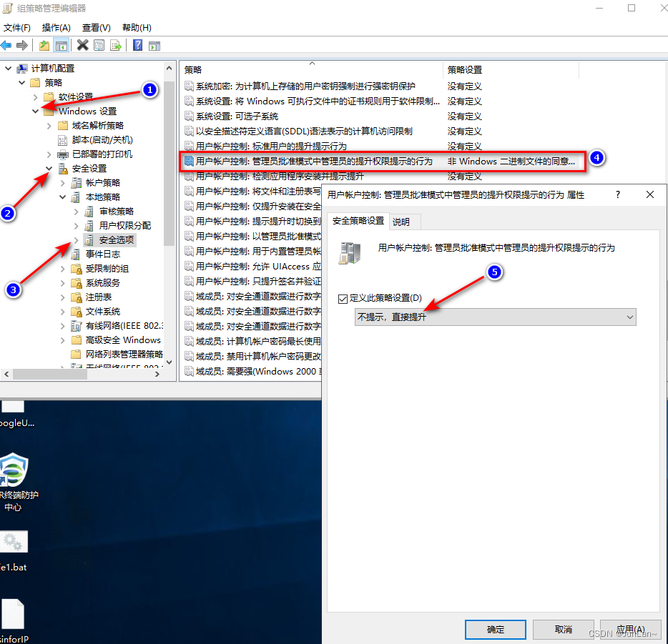Collapse the 策略 tree node
The image size is (668, 644).
click(21, 83)
